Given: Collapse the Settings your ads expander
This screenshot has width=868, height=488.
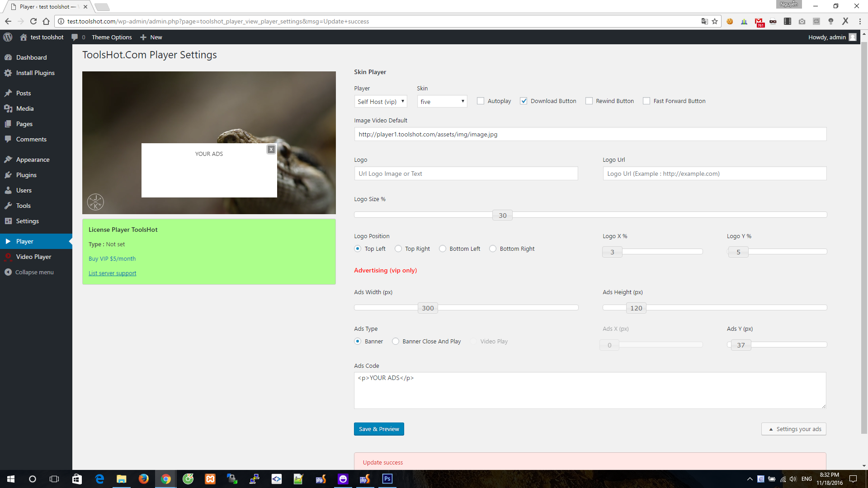Looking at the screenshot, I should click(x=794, y=429).
